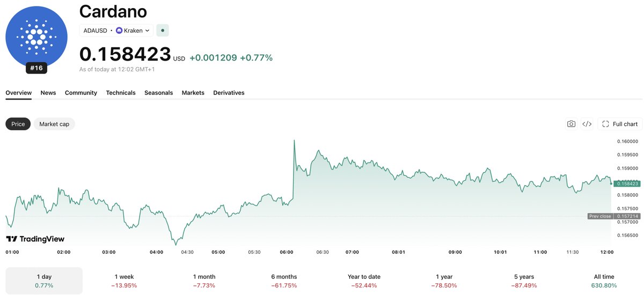
Task: Choose the 1 week performance range
Action: pyautogui.click(x=125, y=281)
